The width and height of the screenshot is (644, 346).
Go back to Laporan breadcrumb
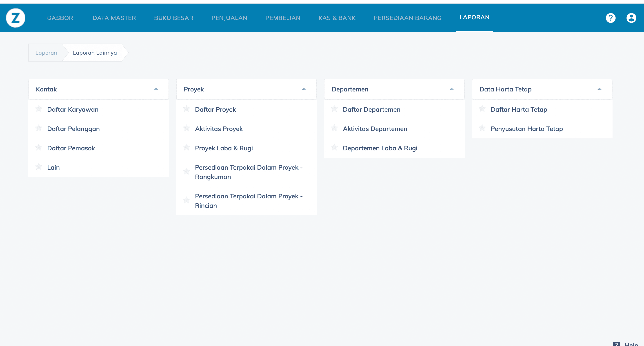coord(46,53)
